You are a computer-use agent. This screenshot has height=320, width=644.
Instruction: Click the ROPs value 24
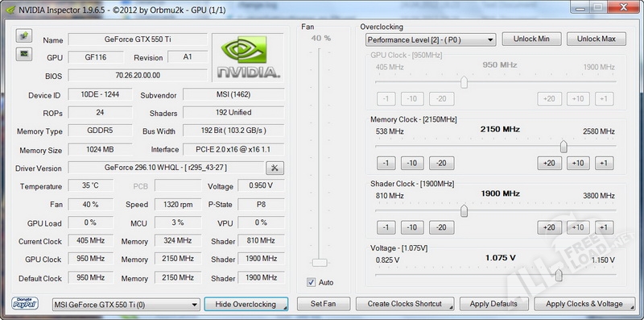100,112
